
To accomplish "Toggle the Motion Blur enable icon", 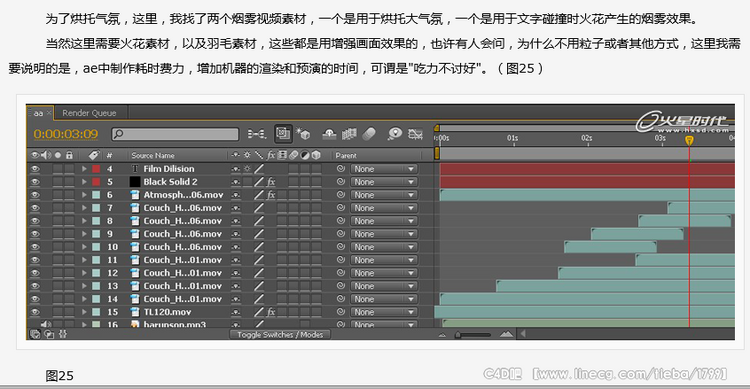I will 369,134.
